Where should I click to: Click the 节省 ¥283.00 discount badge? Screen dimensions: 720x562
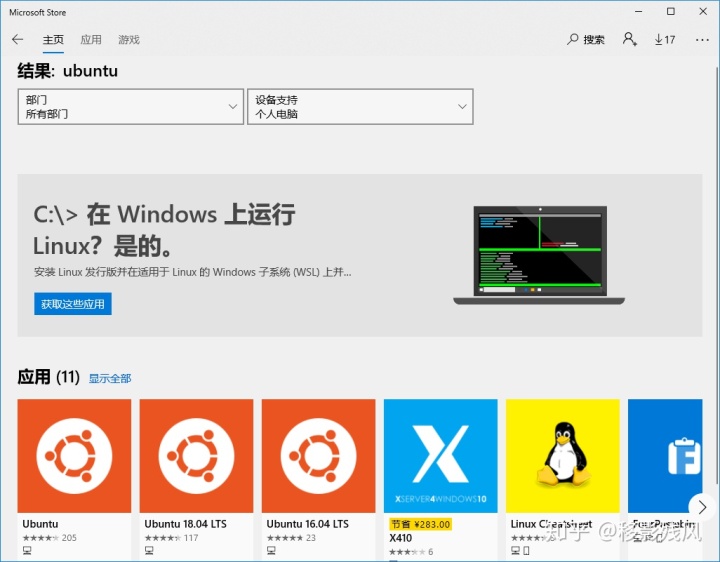(421, 524)
